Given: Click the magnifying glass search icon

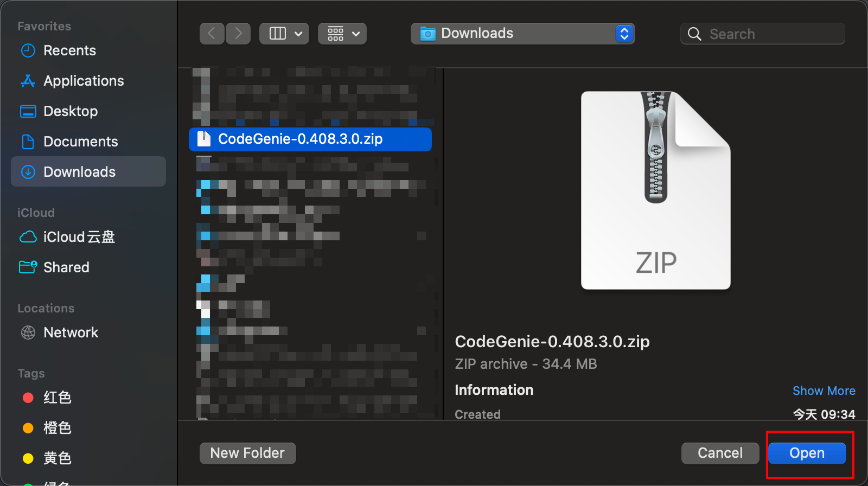Looking at the screenshot, I should click(x=694, y=34).
